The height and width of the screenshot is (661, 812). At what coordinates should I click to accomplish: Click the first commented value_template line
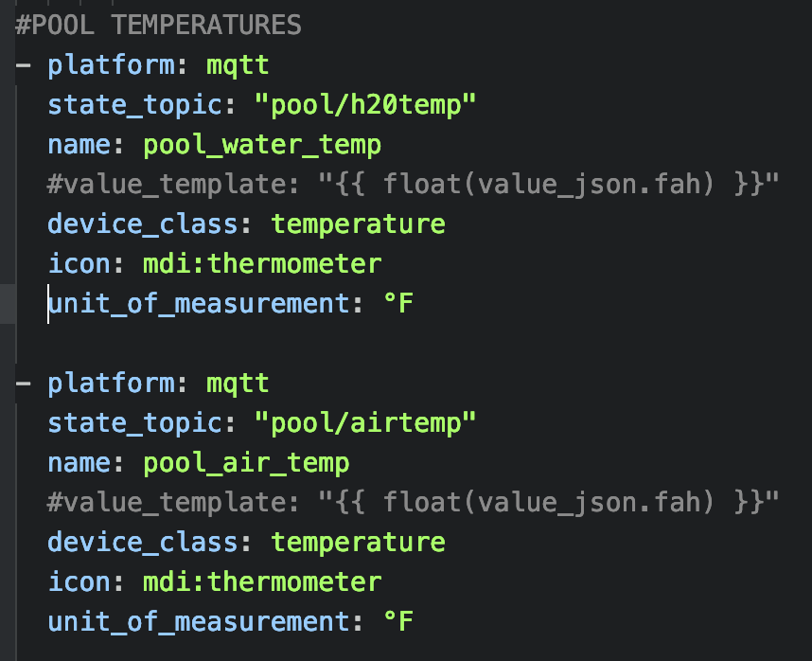click(413, 185)
